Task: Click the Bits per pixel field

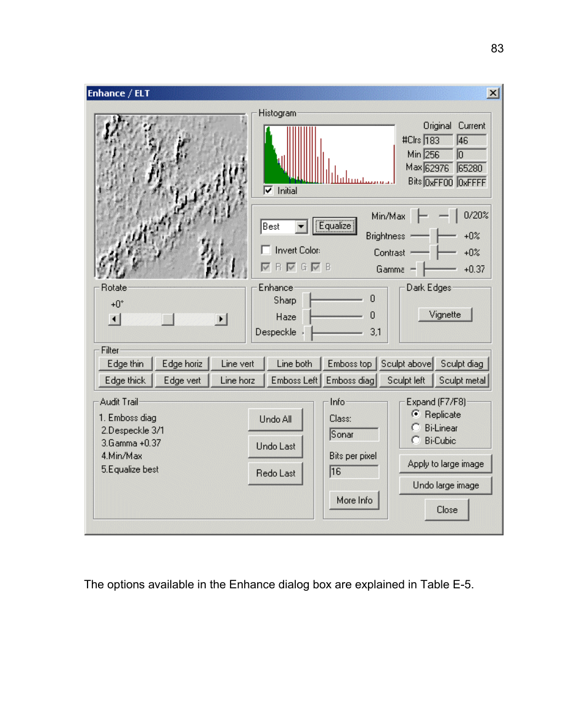Action: coord(354,472)
